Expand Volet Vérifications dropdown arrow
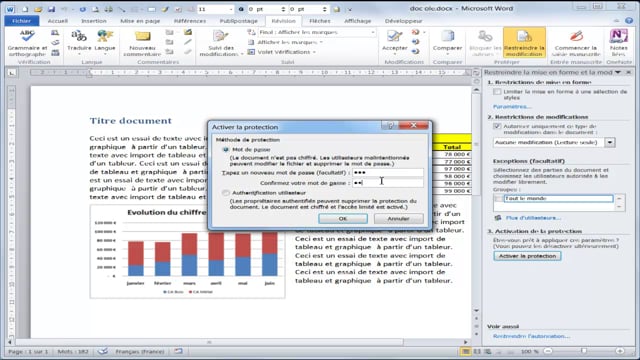Screen dimensions: 640x360 point(314,52)
